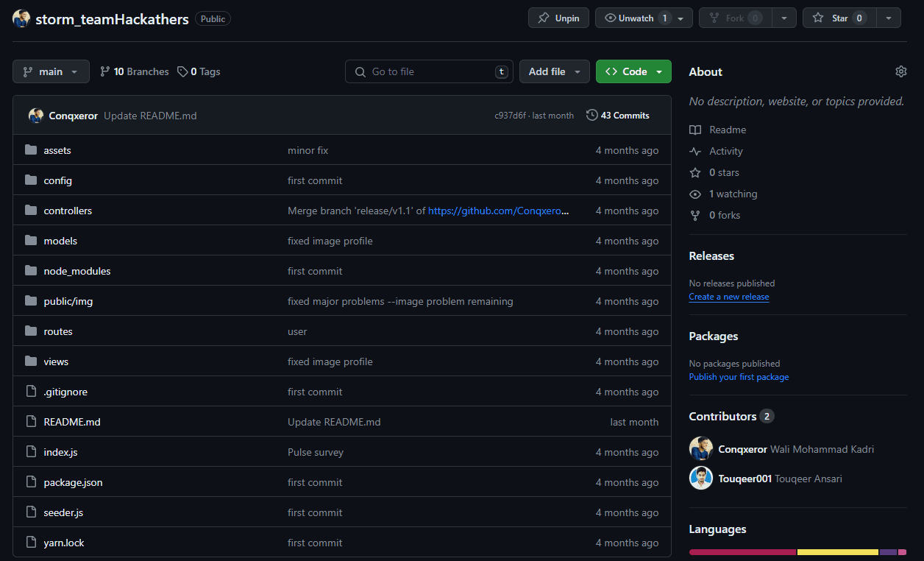Click Create a new release link
This screenshot has height=561, width=924.
coord(729,297)
